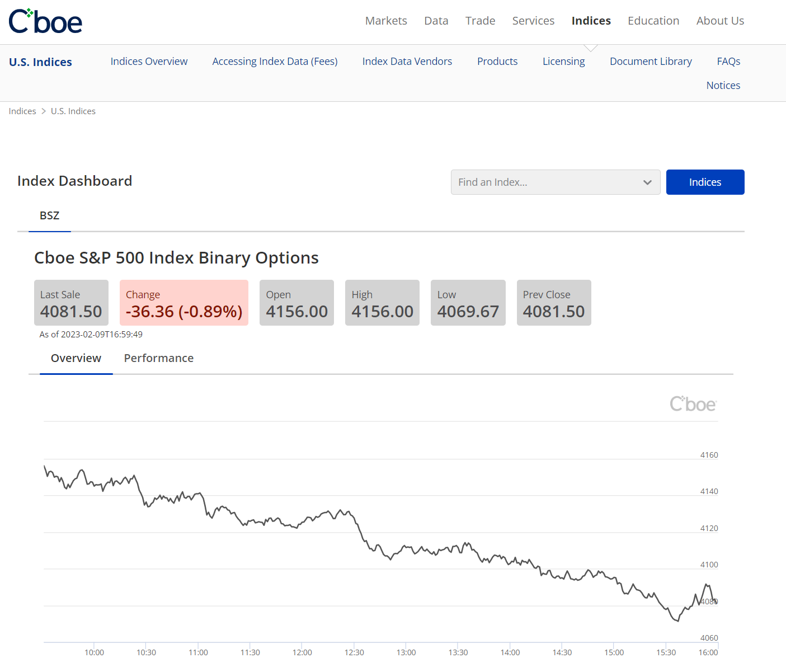Select the BSZ tab
This screenshot has width=786, height=672.
(49, 216)
